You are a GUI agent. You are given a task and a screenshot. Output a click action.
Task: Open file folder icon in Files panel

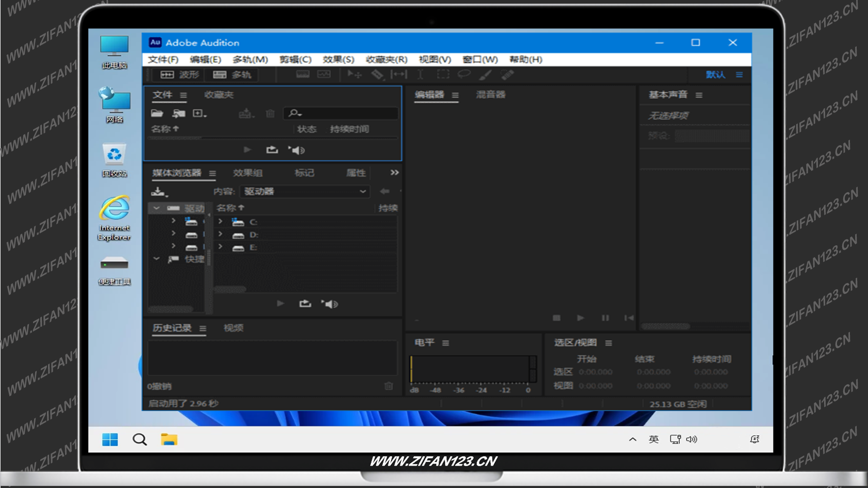pos(157,113)
